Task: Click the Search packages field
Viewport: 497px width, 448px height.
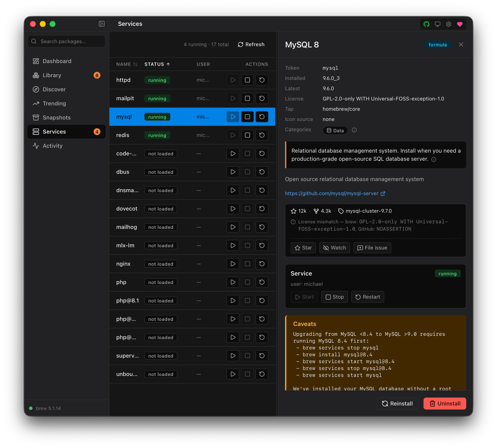Action: click(x=66, y=41)
